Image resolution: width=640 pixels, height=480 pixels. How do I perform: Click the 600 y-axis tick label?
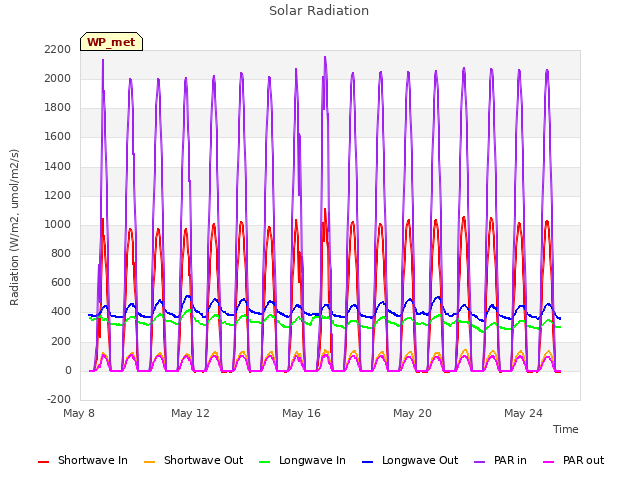[x=61, y=282]
